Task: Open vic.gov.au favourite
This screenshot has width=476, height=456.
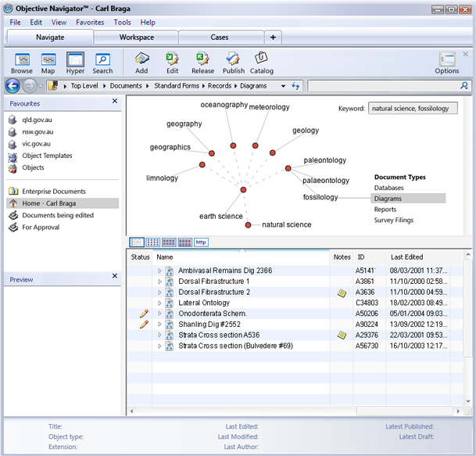Action: 36,144
